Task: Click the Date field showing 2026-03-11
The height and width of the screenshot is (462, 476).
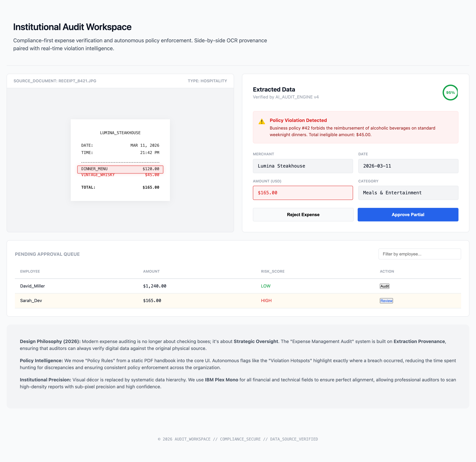Action: click(x=408, y=166)
